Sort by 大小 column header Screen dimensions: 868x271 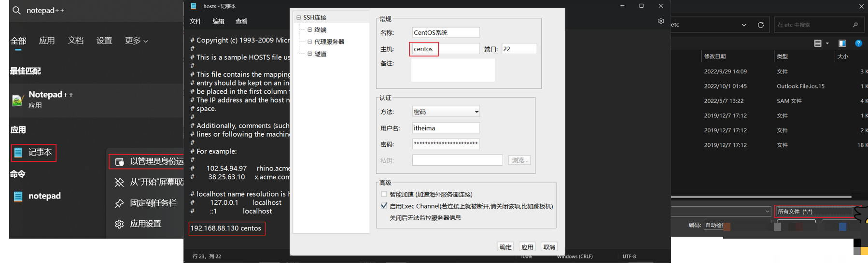(x=843, y=57)
